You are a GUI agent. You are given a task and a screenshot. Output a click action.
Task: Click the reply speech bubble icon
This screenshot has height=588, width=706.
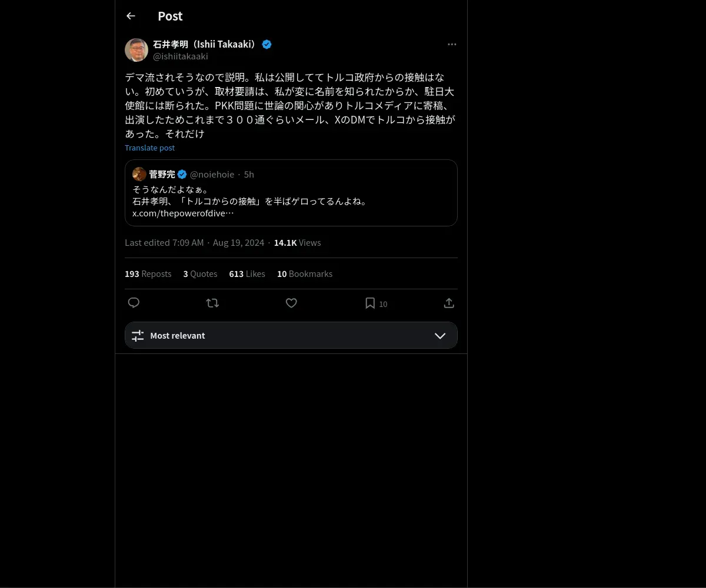(134, 303)
